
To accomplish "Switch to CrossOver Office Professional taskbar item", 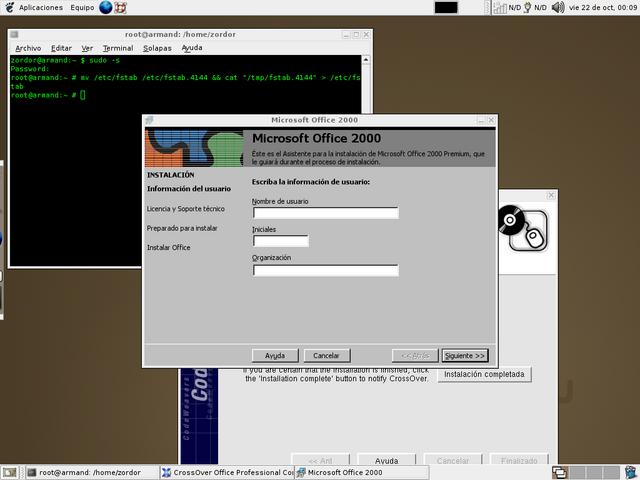I will pos(227,473).
